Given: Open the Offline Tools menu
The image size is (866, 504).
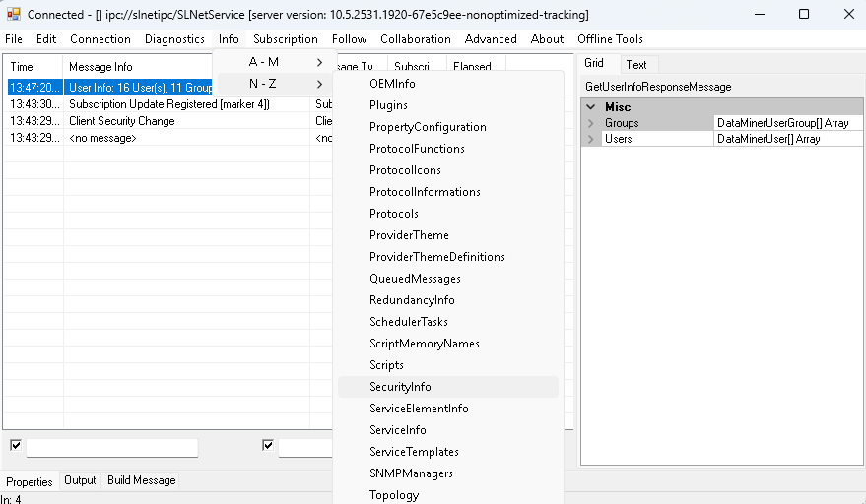Looking at the screenshot, I should (x=610, y=39).
